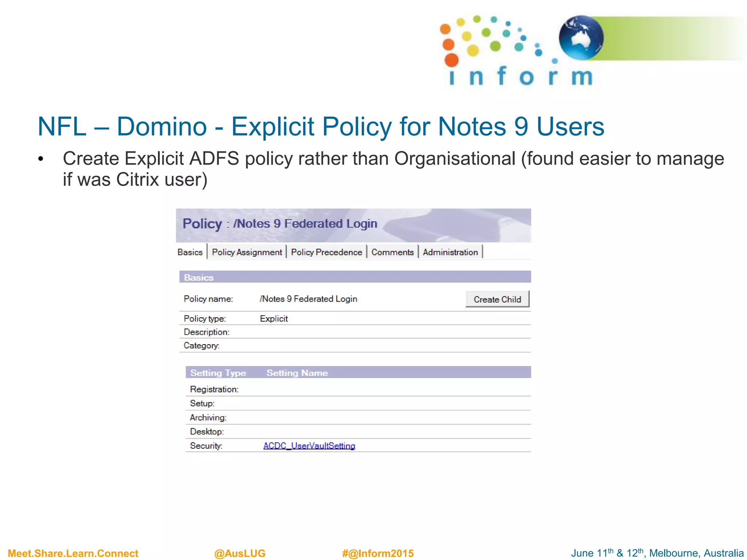Click the 'Setting Type' column header

click(218, 373)
